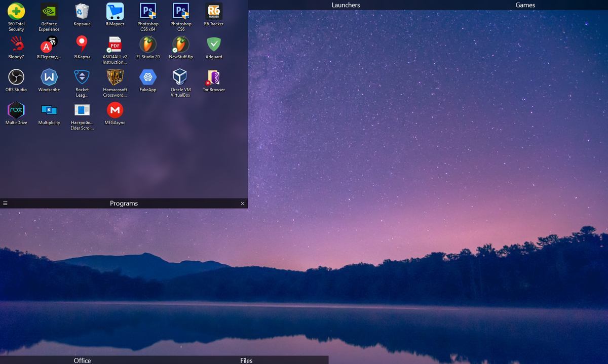This screenshot has width=608, height=364.
Task: Expand the Launchers fence
Action: (x=346, y=5)
